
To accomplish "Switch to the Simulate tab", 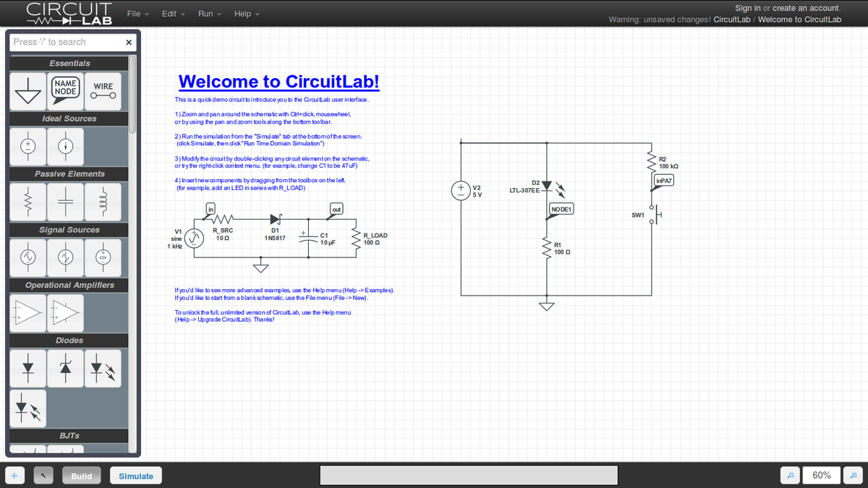I will pyautogui.click(x=136, y=476).
